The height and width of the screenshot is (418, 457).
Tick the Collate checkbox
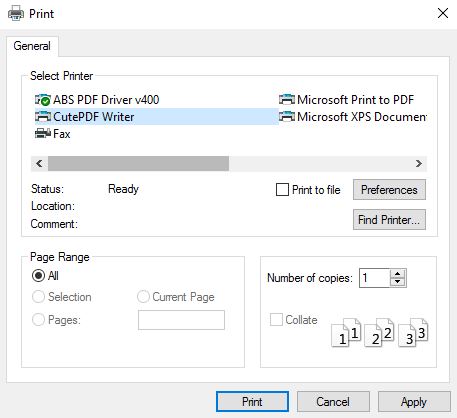[276, 319]
